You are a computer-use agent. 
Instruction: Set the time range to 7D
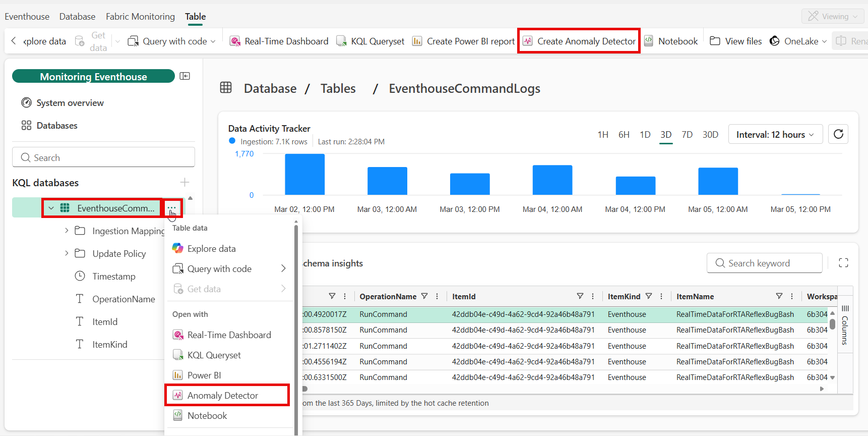tap(687, 135)
